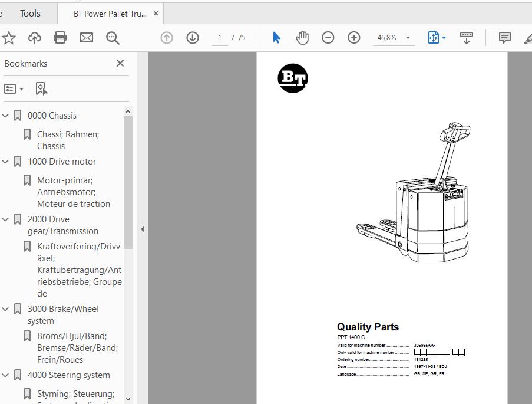This screenshot has height=404, width=532.
Task: Send file by email envelope icon
Action: 87,38
